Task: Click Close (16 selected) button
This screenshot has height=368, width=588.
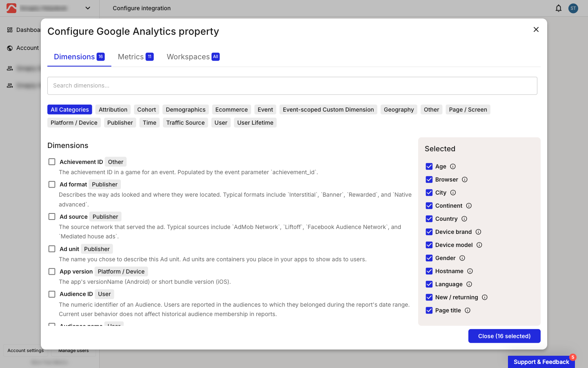Action: point(504,336)
